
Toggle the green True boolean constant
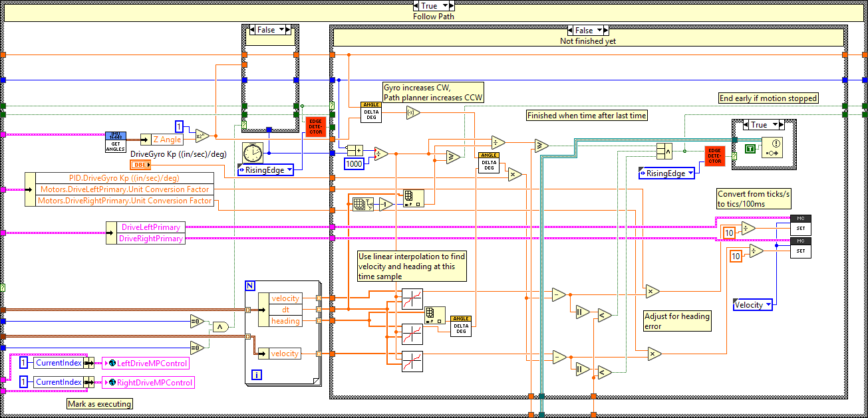coord(750,149)
